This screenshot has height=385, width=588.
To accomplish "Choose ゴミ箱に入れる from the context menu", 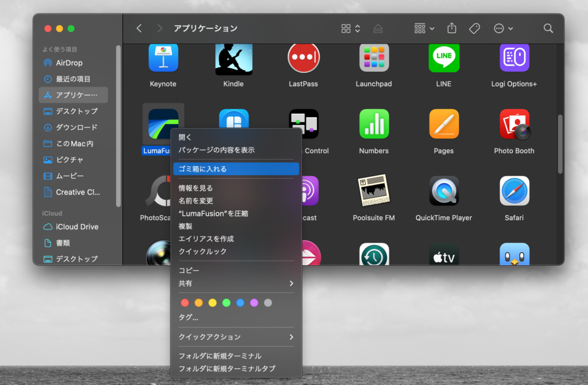I will pyautogui.click(x=236, y=169).
